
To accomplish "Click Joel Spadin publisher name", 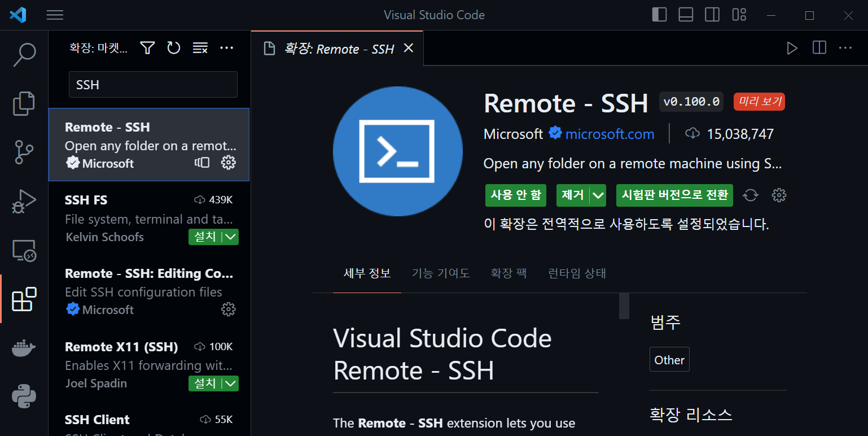I will (96, 383).
